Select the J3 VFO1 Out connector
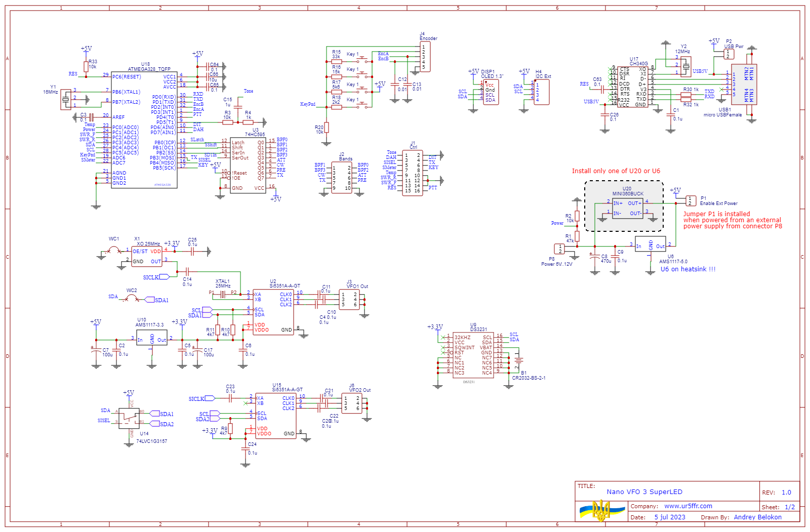810x532 pixels. click(349, 300)
